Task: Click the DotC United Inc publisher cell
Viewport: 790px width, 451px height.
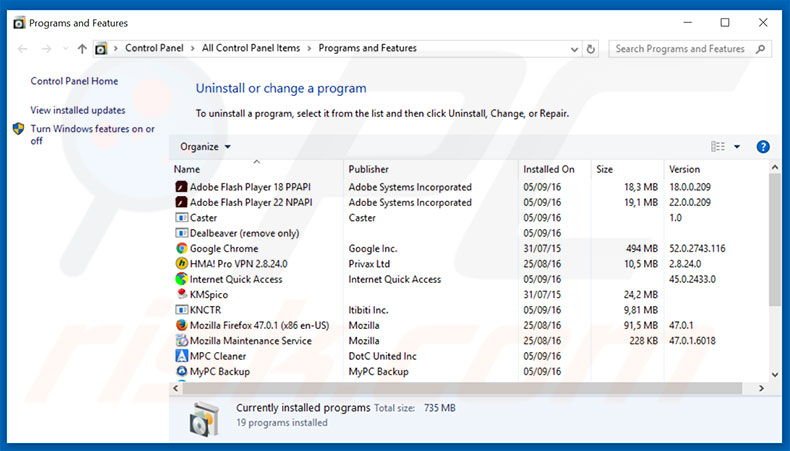Action: coord(382,356)
